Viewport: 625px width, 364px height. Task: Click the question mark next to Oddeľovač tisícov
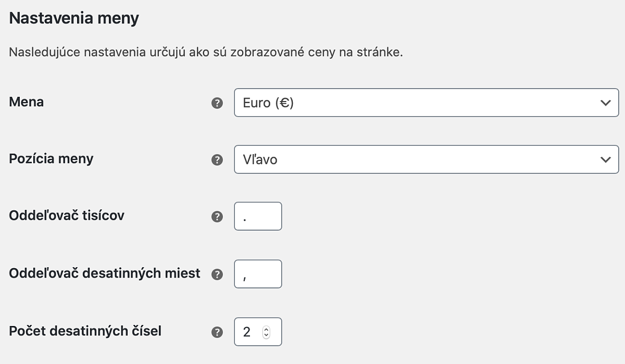pyautogui.click(x=217, y=217)
